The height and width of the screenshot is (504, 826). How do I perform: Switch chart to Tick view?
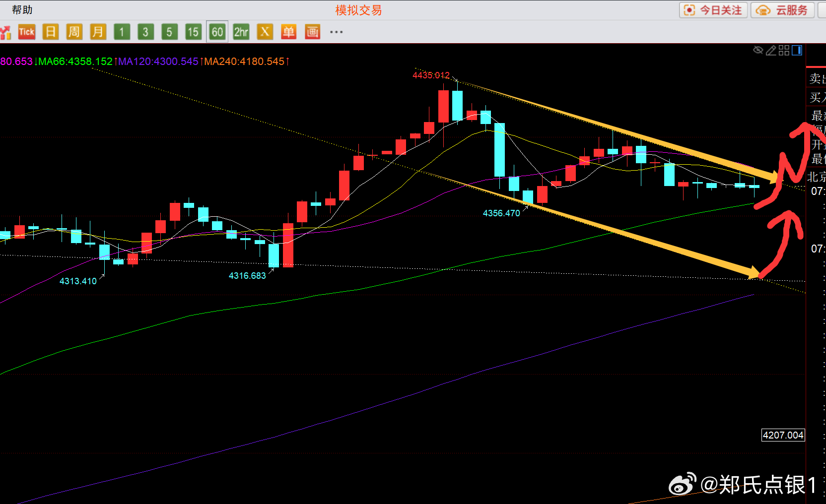point(26,32)
